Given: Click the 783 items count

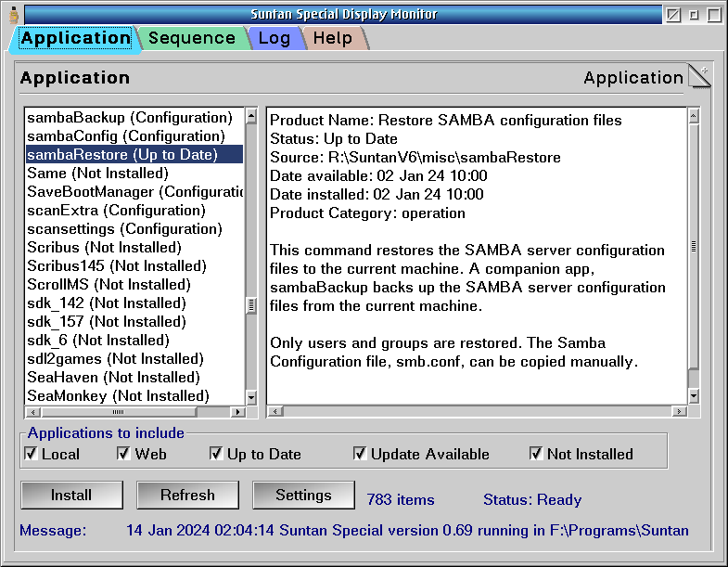Looking at the screenshot, I should coord(401,499).
